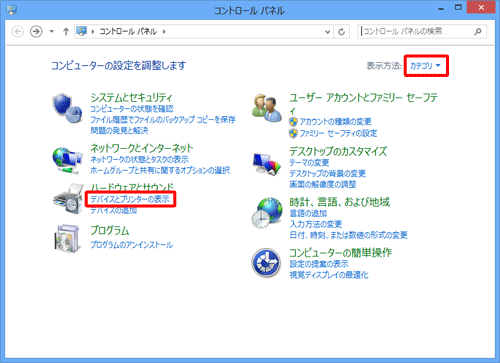Screen dimensions: 500x363
Task: Open 日付、時刻、または数値の形式の変更 link
Action: click(348, 235)
